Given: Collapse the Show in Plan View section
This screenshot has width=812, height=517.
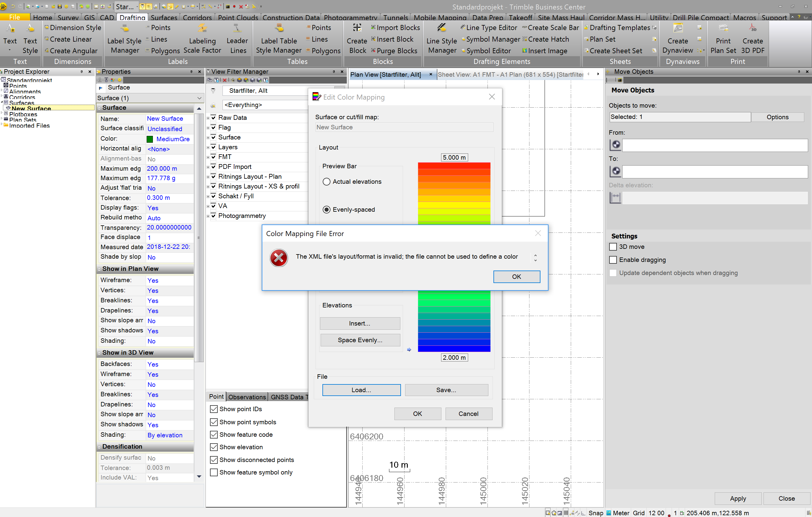Looking at the screenshot, I should pos(99,269).
